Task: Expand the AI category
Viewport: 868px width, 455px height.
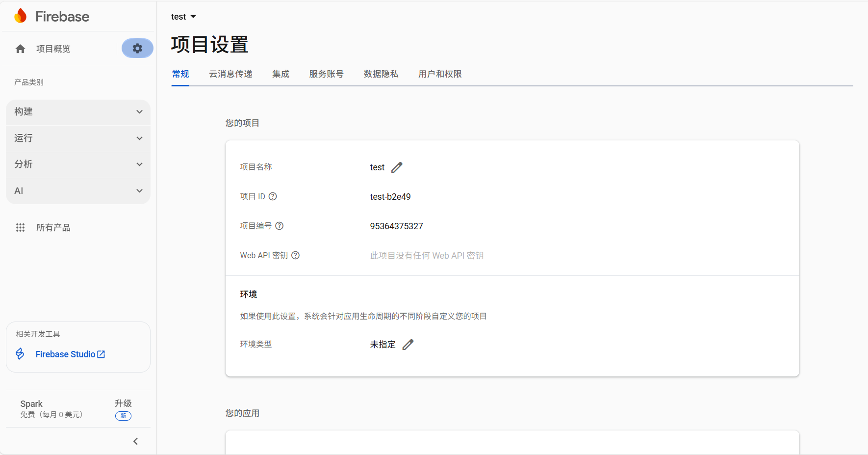Action: click(x=139, y=190)
